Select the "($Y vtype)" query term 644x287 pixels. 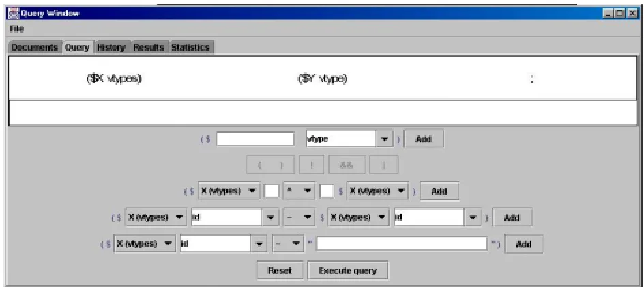323,79
